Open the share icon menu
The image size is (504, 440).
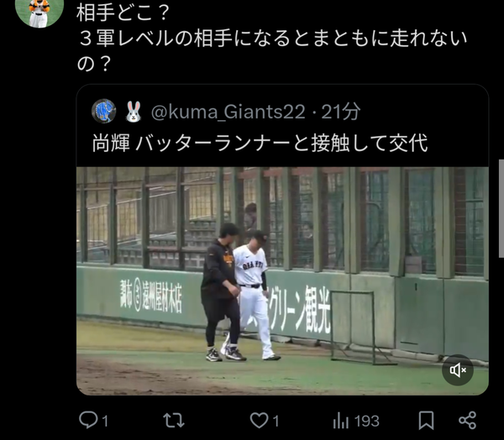coord(467,420)
